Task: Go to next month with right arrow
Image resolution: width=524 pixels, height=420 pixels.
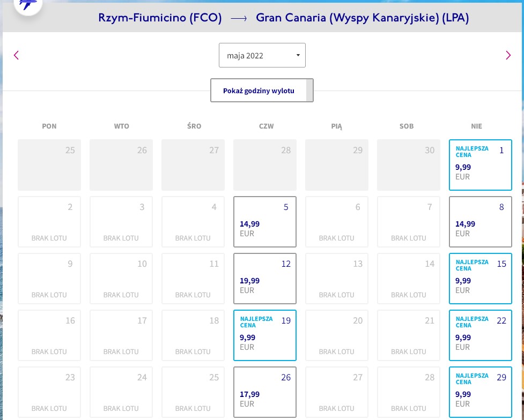Action: 508,55
